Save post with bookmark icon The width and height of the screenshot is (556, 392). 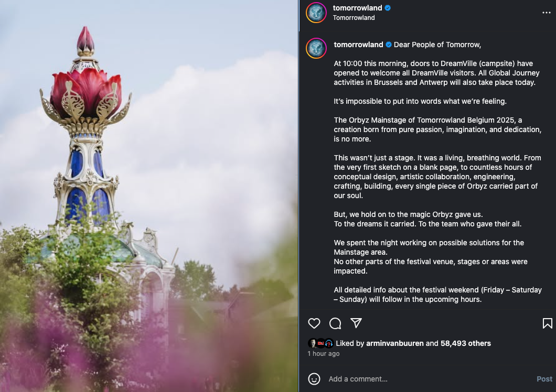[547, 323]
